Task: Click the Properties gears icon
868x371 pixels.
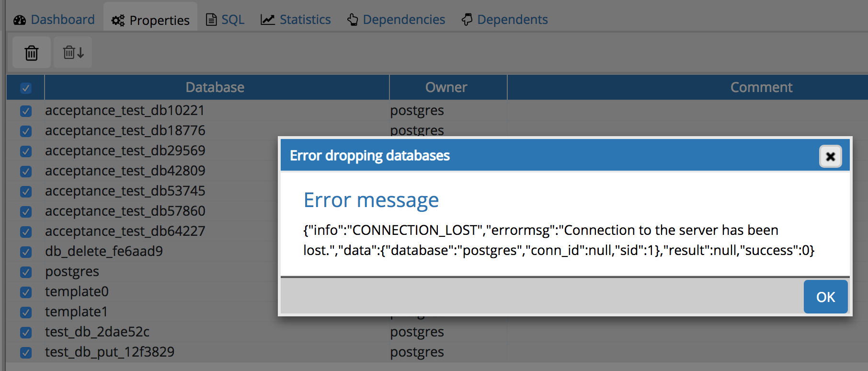Action: click(x=118, y=21)
